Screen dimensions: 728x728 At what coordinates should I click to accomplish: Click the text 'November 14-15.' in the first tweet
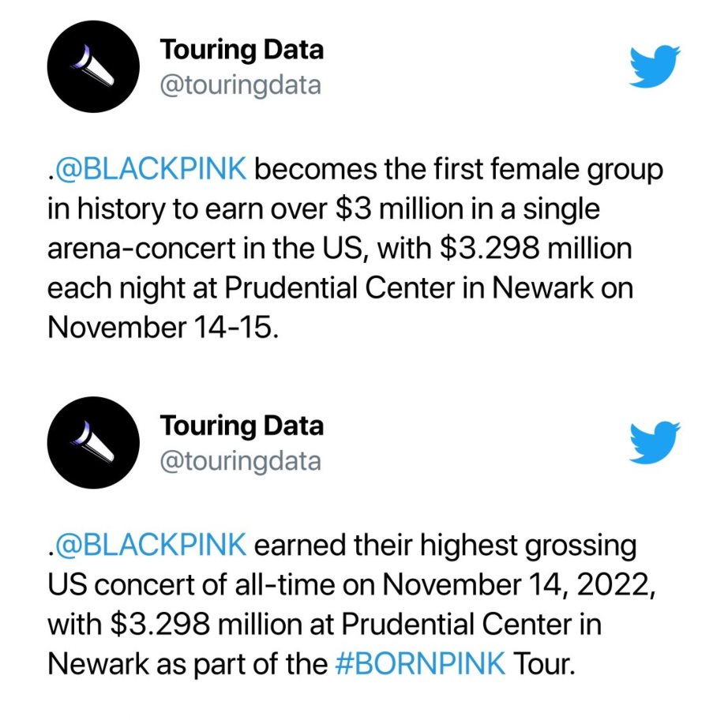point(163,328)
